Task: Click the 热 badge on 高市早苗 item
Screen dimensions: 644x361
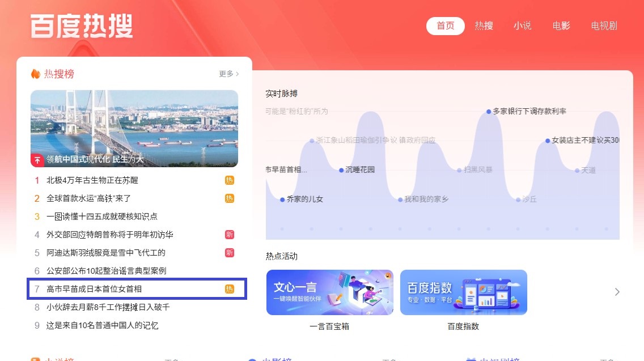Action: pyautogui.click(x=229, y=289)
